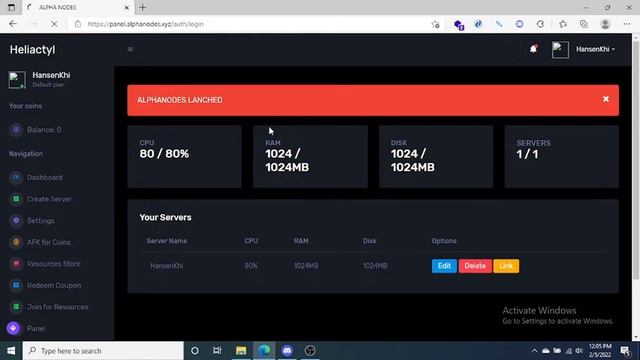Viewport: 640px width, 360px height.
Task: Click the browser address bar
Action: (253, 24)
